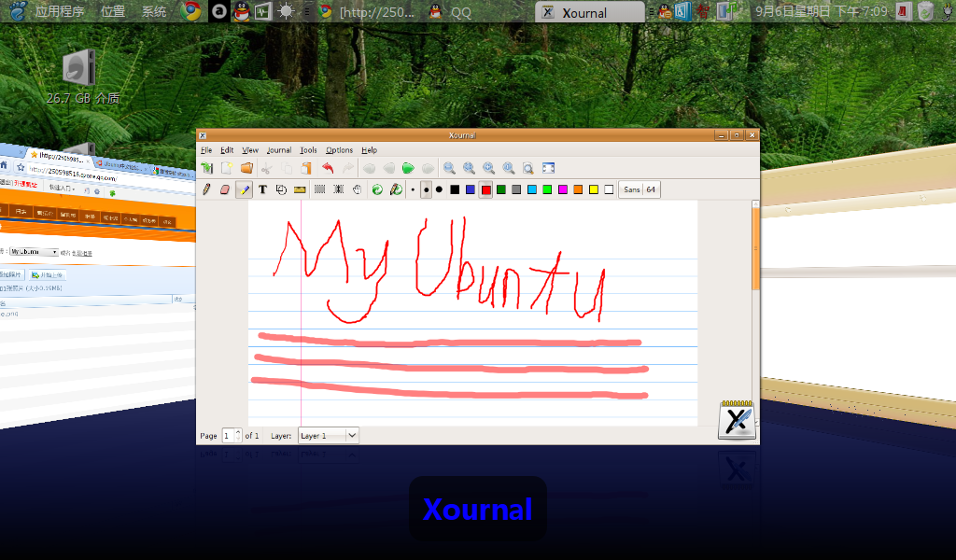Image resolution: width=956 pixels, height=560 pixels.
Task: Activate the Hand tool
Action: click(x=357, y=189)
